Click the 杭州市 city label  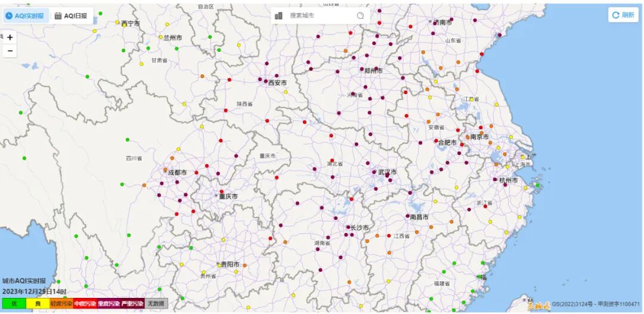(x=509, y=181)
